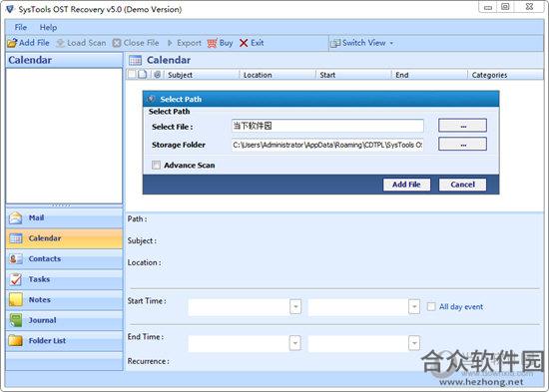The image size is (549, 392).
Task: Click the Storage Folder path field
Action: pos(327,145)
